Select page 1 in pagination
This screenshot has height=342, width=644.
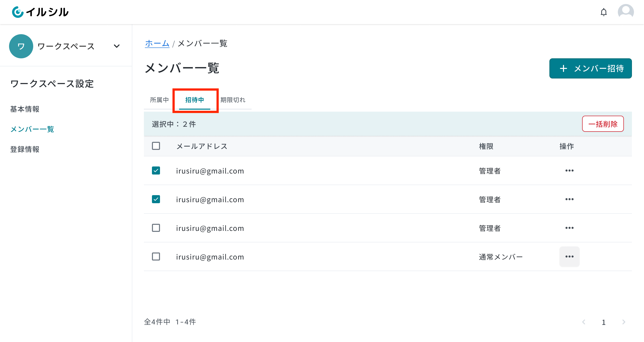[x=603, y=322]
